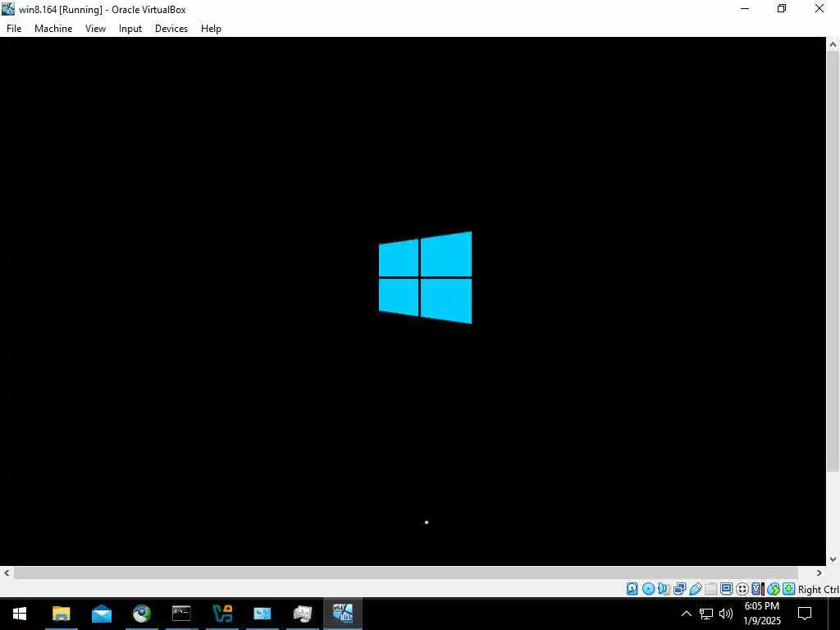The image size is (840, 630).
Task: Click the horizontal scrollbar right arrow
Action: pyautogui.click(x=819, y=573)
